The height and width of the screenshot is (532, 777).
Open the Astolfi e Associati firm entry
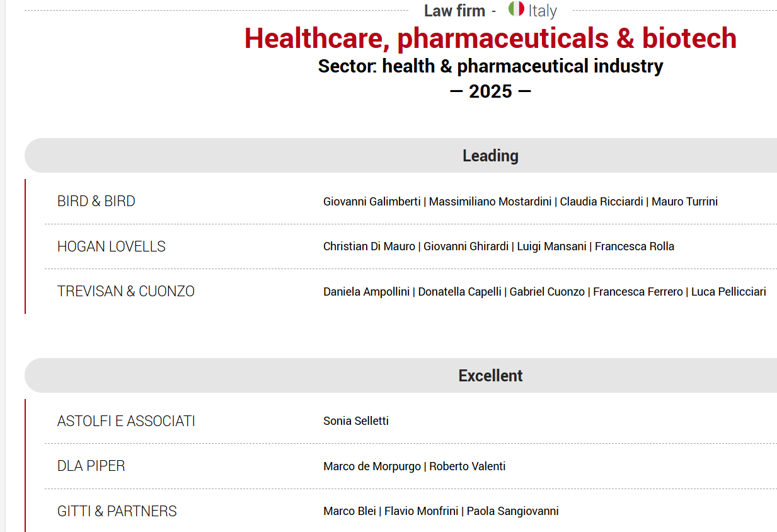(x=126, y=421)
